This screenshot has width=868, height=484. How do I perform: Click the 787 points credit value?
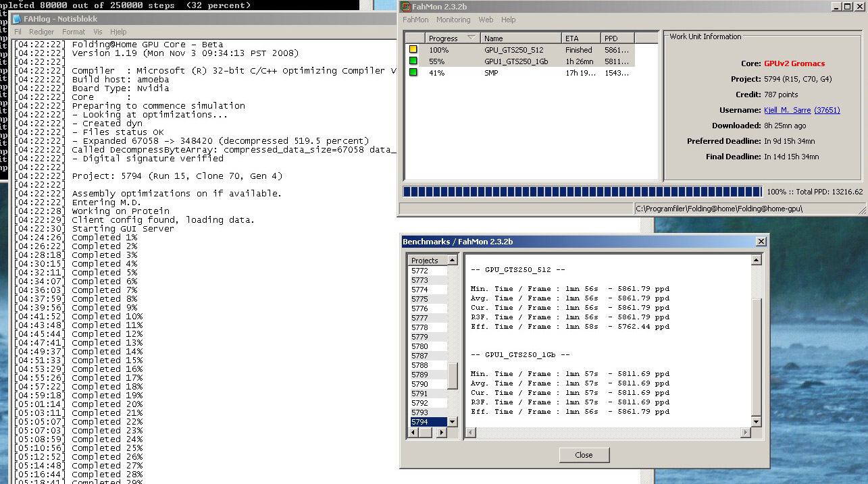(x=781, y=95)
